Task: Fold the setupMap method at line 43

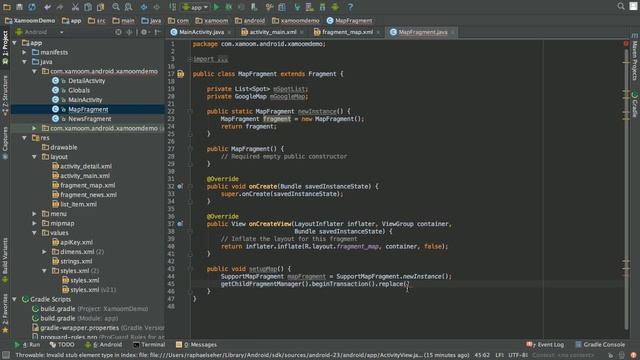Action: pyautogui.click(x=190, y=269)
